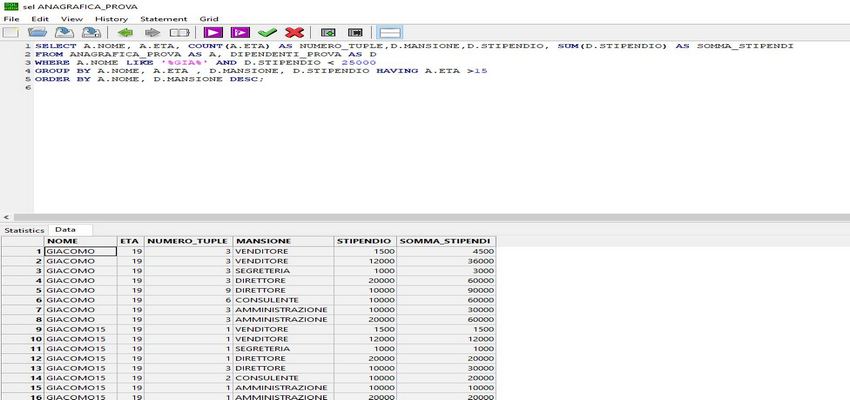The image size is (850, 400).
Task: Sort by the MANSIONE column header
Action: coord(284,241)
